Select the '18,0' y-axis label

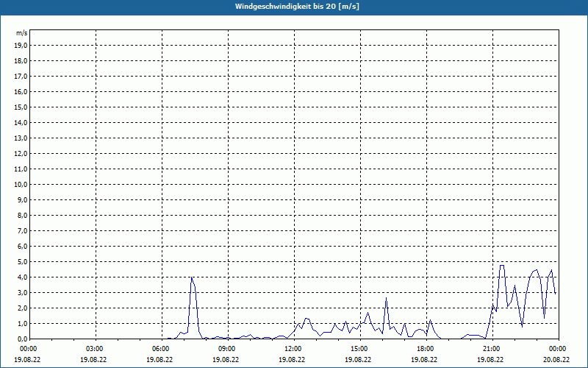click(21, 61)
